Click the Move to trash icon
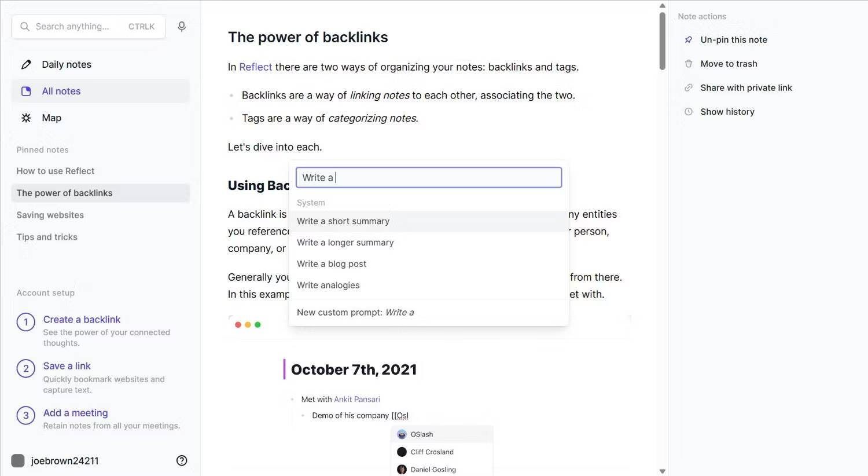868x476 pixels. (x=689, y=64)
